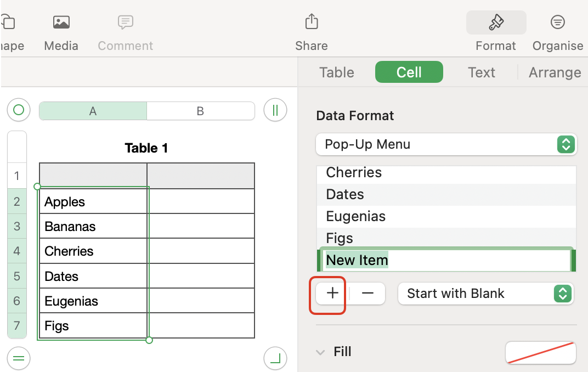This screenshot has height=372, width=588.
Task: Click the add-rows handle below row 7
Action: (19, 359)
